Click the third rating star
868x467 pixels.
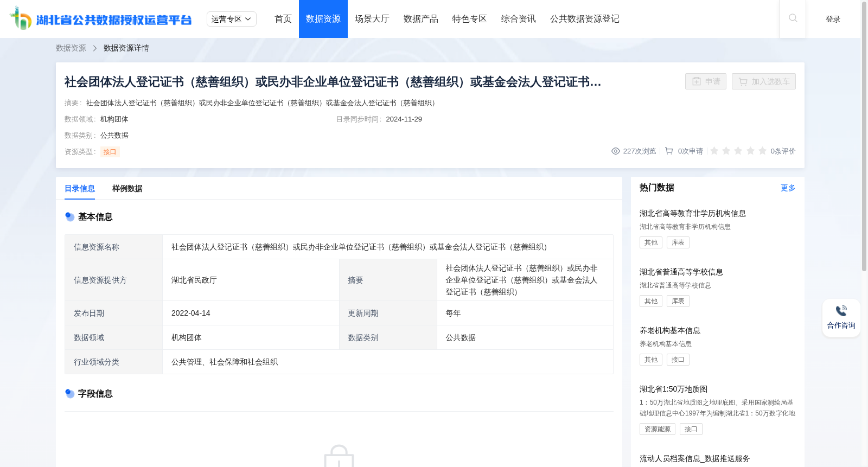point(738,151)
